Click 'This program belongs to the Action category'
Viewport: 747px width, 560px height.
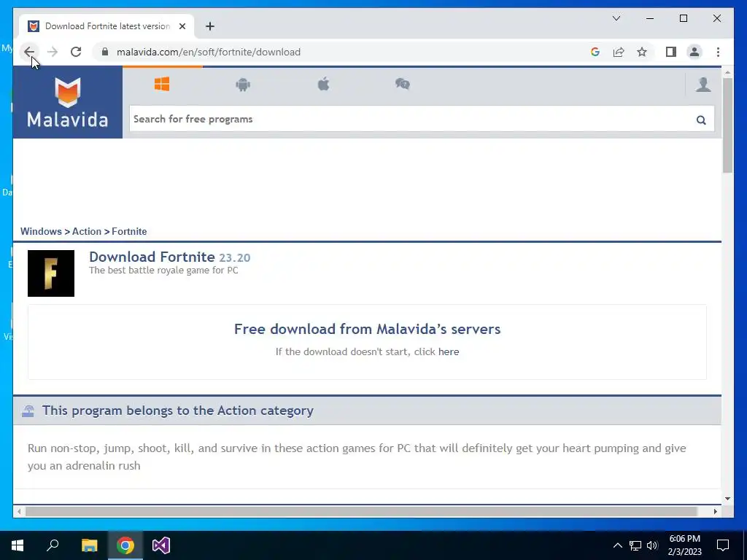pyautogui.click(x=178, y=411)
